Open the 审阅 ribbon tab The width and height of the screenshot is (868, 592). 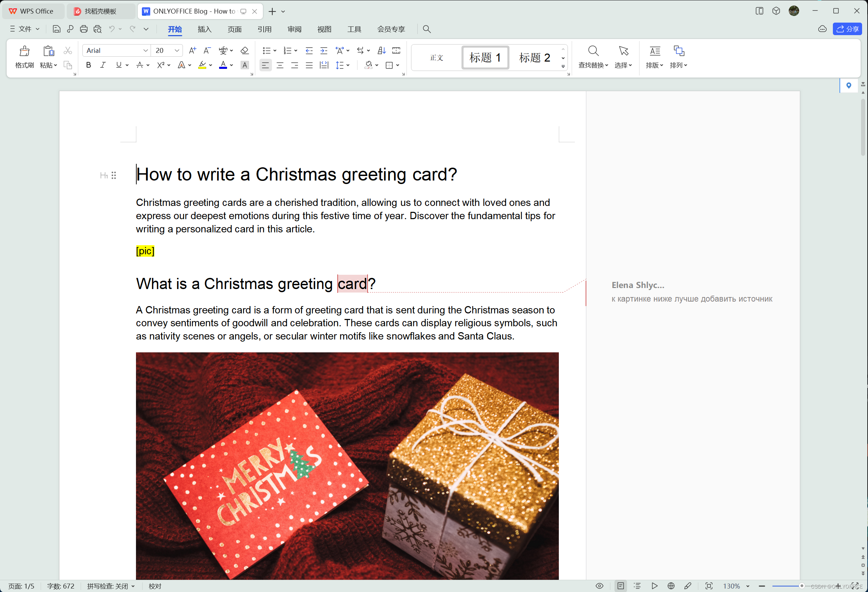[x=294, y=29]
